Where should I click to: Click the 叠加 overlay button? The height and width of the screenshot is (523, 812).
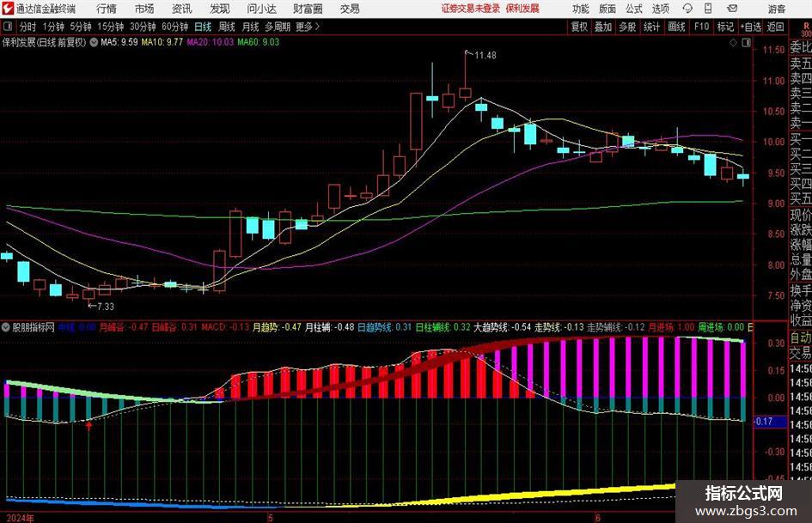(603, 27)
